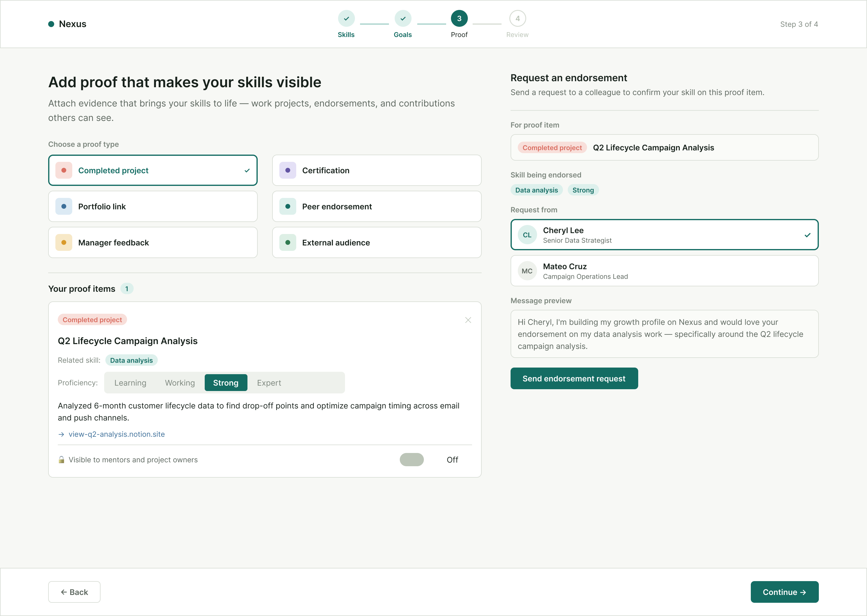
Task: Open the view-q2-analysis.notion.site link
Action: point(117,434)
